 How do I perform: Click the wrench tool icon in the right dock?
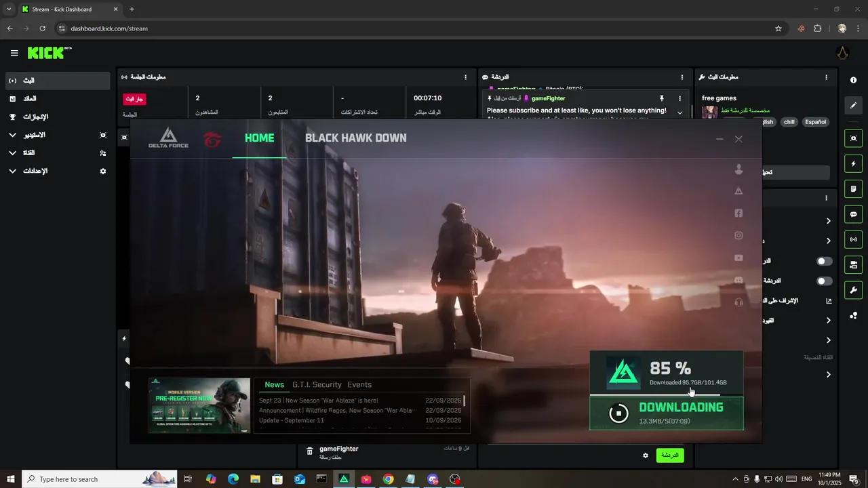coord(853,290)
